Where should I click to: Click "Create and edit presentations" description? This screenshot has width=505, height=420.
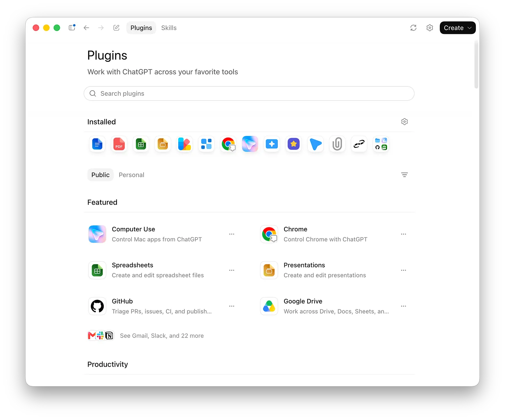(x=325, y=275)
